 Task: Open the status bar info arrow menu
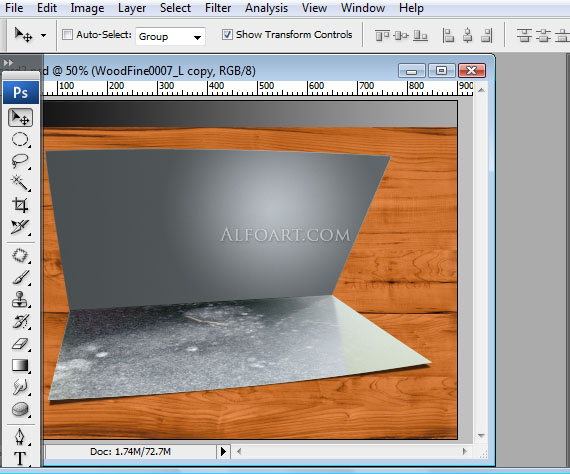pos(223,451)
